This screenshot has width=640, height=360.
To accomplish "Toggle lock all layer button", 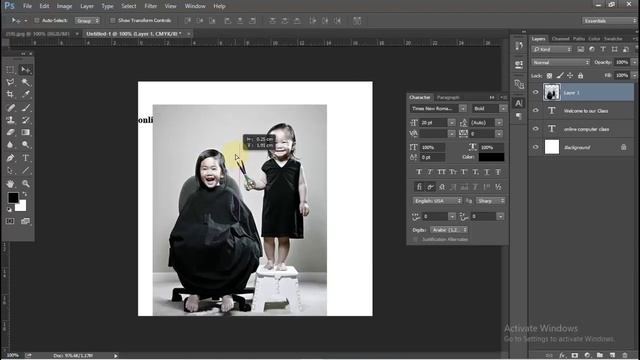I will coord(580,76).
